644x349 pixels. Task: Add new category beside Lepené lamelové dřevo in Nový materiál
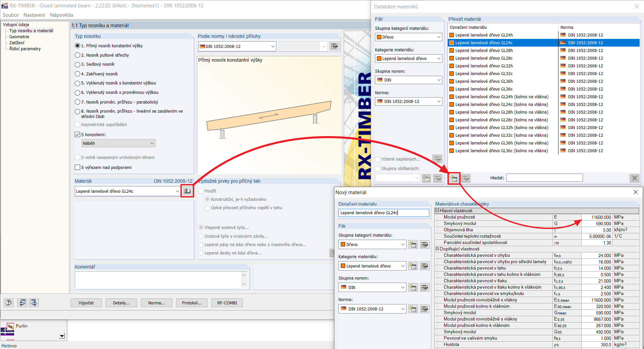[x=413, y=266]
